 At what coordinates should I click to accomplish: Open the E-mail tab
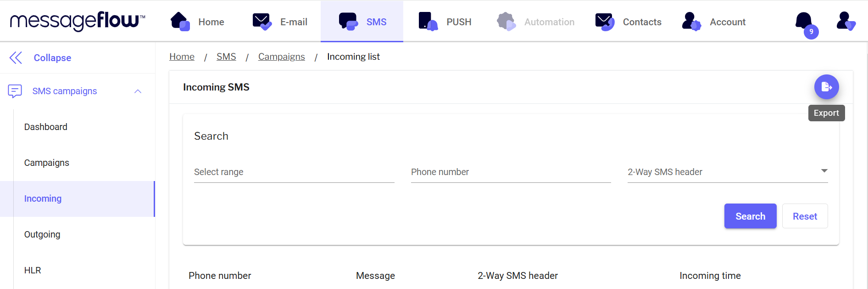pos(280,22)
